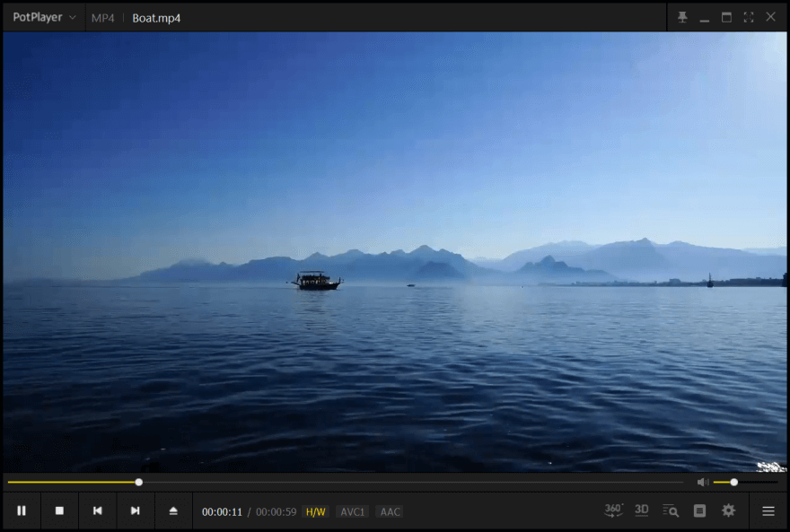Open the settings gear in control bar
Viewport: 790px width, 532px height.
tap(728, 510)
